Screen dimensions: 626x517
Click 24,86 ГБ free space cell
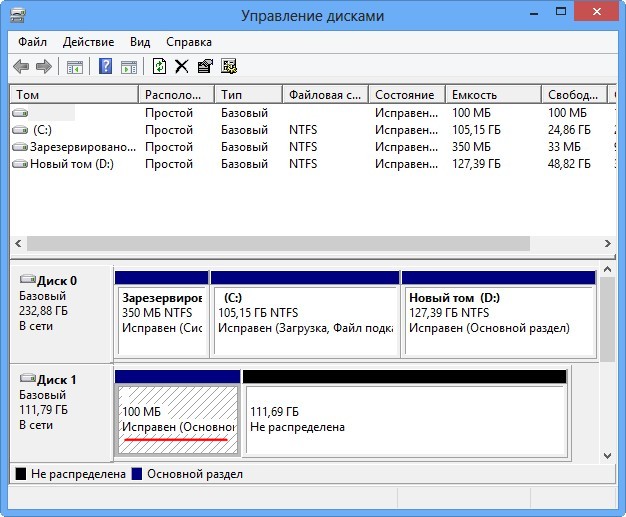click(569, 130)
